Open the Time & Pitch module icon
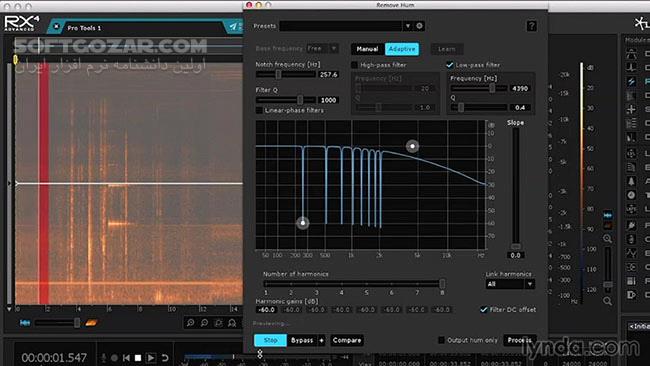This screenshot has width=650, height=366. [631, 195]
